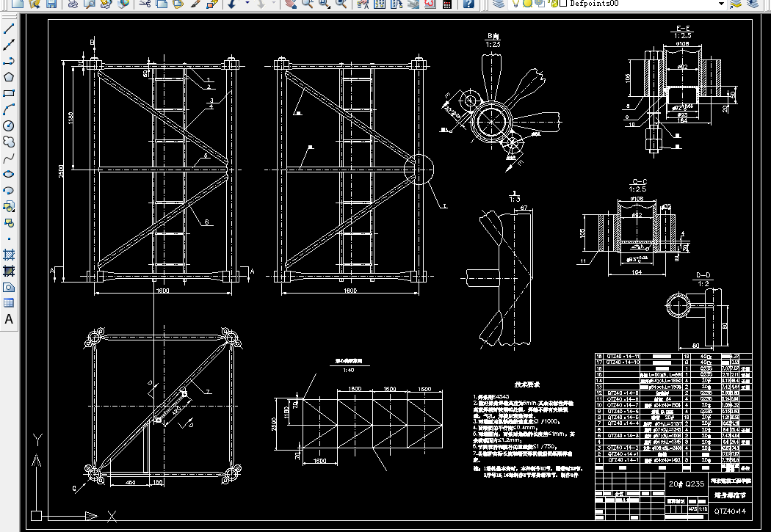Select the Region tool
Viewport: 771px width, 532px height.
pyautogui.click(x=8, y=287)
